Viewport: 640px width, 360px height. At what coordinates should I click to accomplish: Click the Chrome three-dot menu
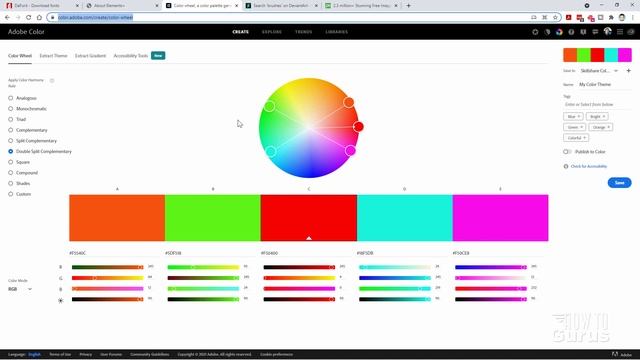(x=633, y=18)
